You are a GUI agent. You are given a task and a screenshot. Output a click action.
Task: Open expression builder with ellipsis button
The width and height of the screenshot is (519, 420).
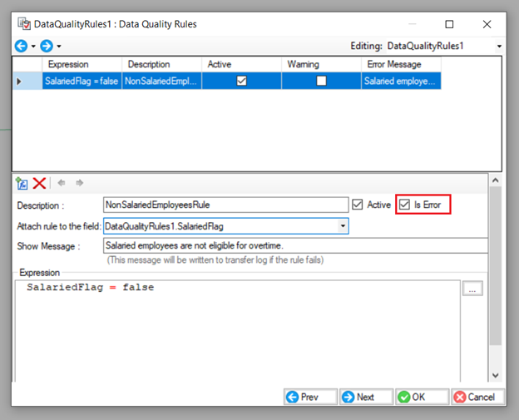472,289
